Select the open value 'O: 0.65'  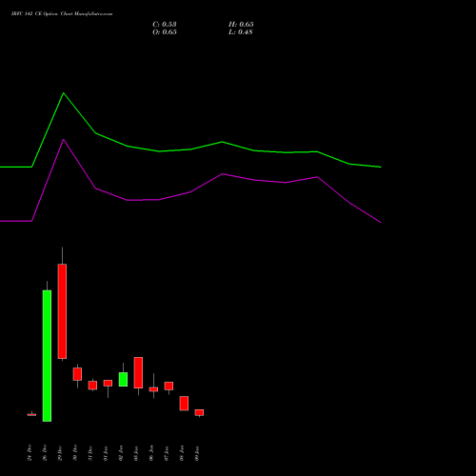point(165,32)
